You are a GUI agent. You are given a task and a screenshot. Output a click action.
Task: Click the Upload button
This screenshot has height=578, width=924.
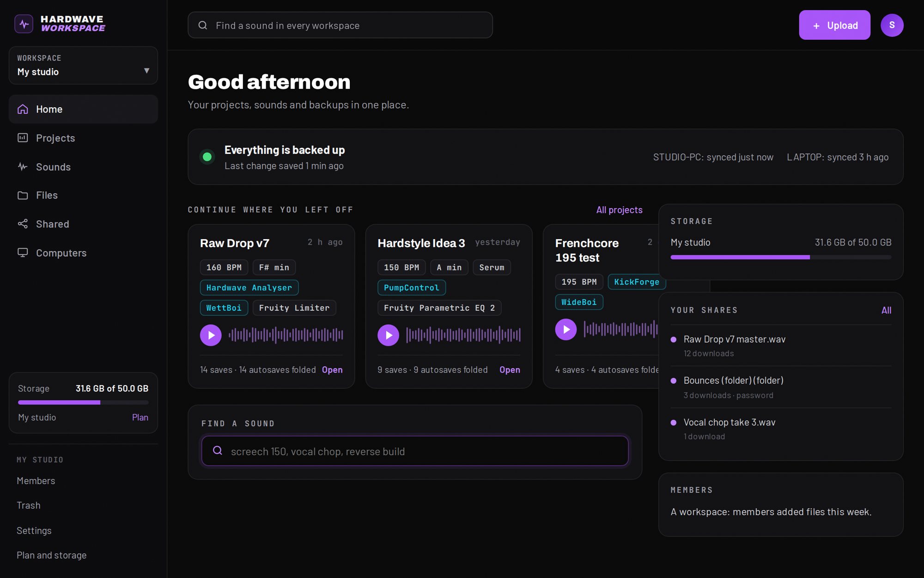pos(834,25)
